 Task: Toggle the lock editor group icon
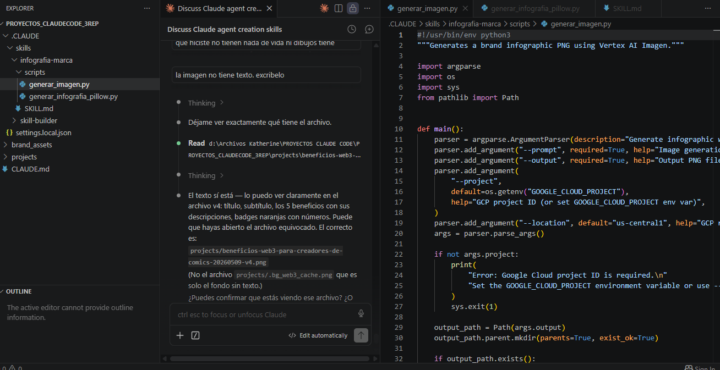[353, 8]
